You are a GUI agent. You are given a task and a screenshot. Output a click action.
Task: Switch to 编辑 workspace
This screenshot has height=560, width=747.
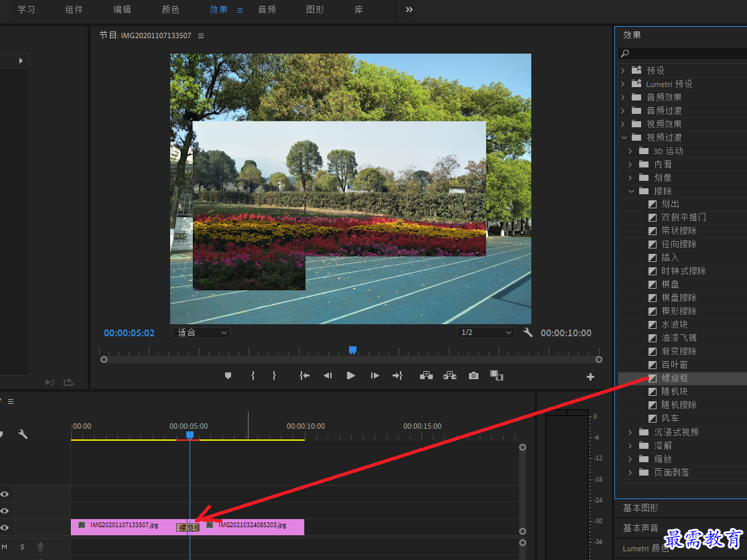coord(122,9)
